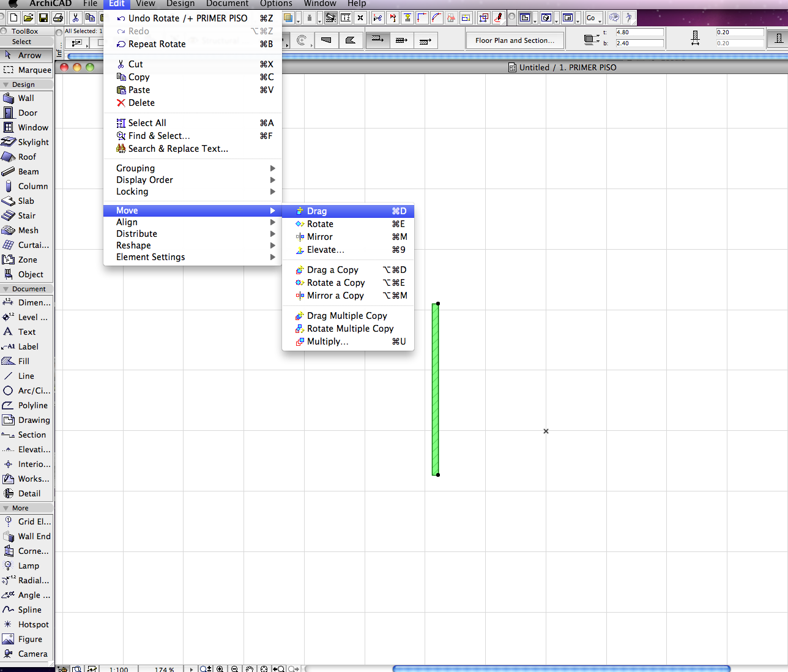Select the Window tool
This screenshot has height=672, width=788.
tap(27, 127)
